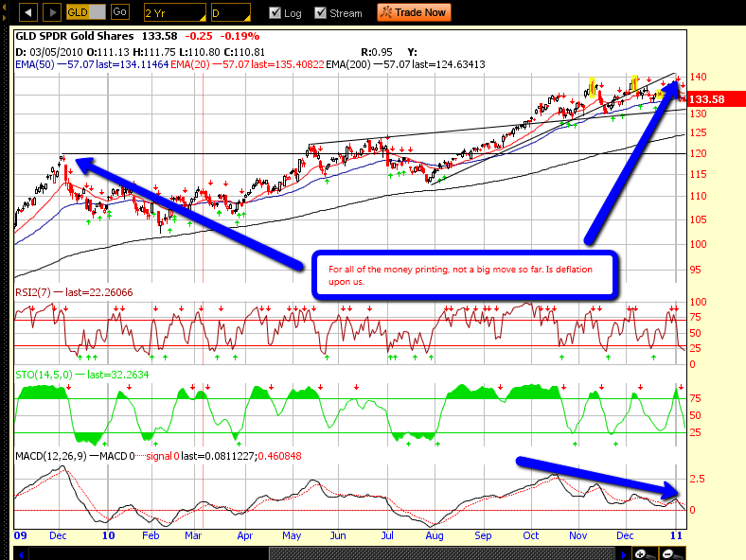Viewport: 746px width, 560px height.
Task: Click the MACD(12,26,9) indicator label
Action: point(51,456)
